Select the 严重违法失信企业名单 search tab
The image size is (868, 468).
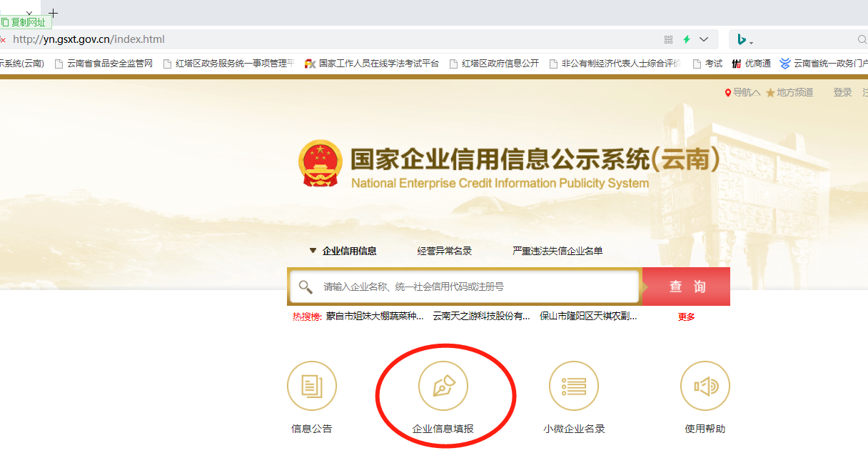[557, 251]
